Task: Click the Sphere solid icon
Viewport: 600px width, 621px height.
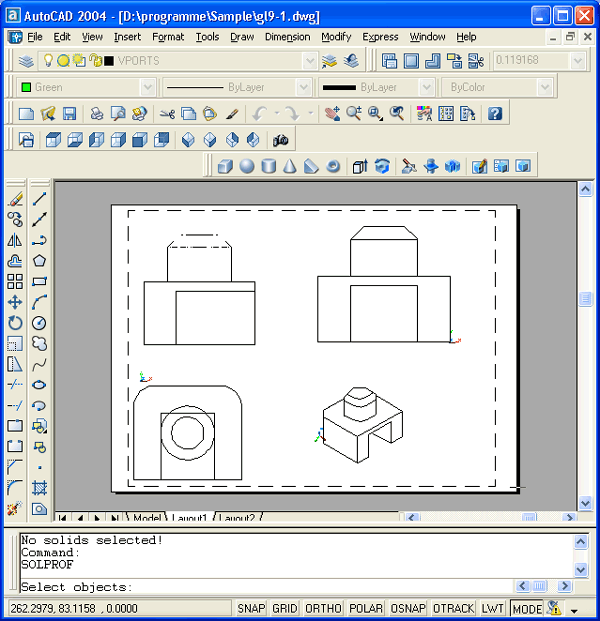Action: [x=247, y=166]
